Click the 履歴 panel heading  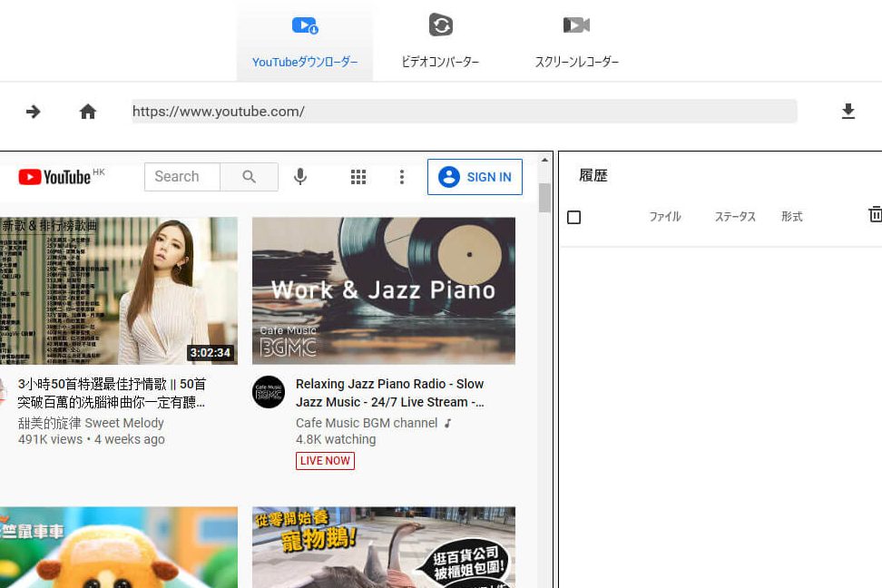click(x=593, y=175)
